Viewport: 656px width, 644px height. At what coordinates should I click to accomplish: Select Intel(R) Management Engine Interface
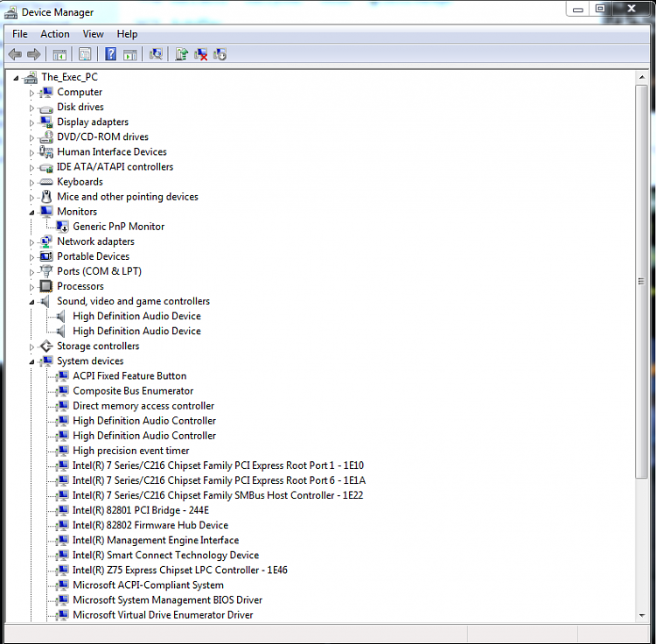(x=156, y=540)
